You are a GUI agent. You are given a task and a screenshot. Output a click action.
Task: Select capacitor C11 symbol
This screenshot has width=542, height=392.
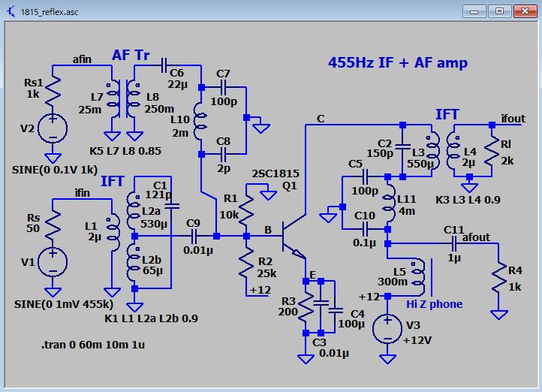click(x=454, y=244)
